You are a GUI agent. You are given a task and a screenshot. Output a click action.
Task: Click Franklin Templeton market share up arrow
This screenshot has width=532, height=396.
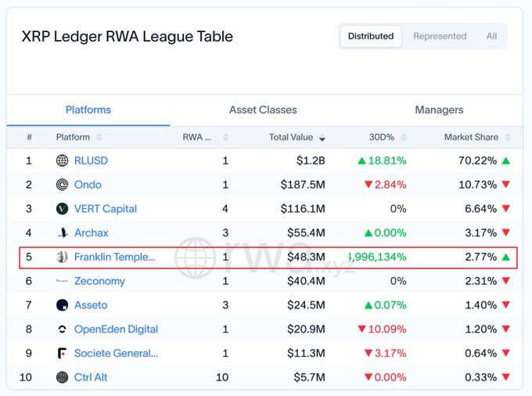(x=506, y=257)
